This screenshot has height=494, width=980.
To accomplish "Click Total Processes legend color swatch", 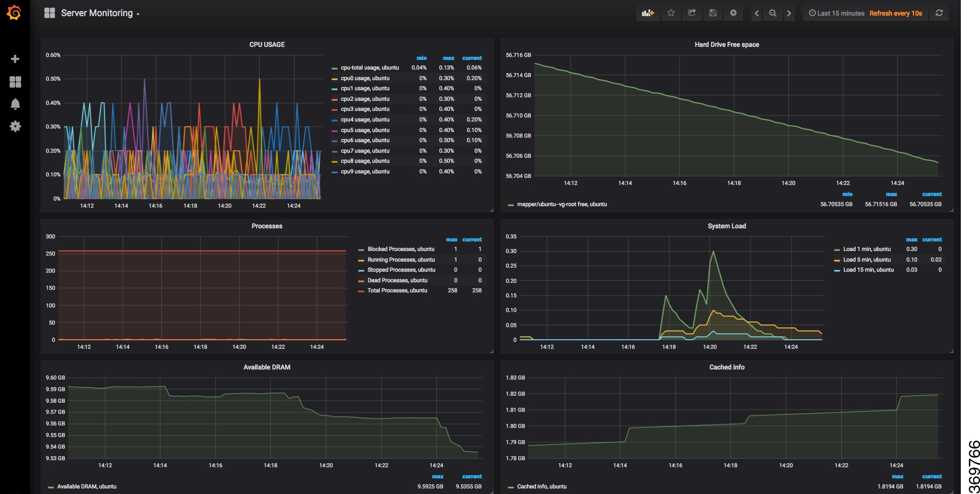I will 361,291.
